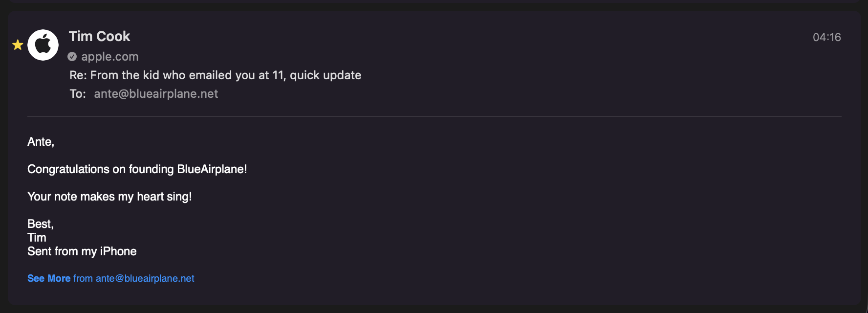868x313 pixels.
Task: Click the verified checkmark badge beside apple.com
Action: click(72, 57)
